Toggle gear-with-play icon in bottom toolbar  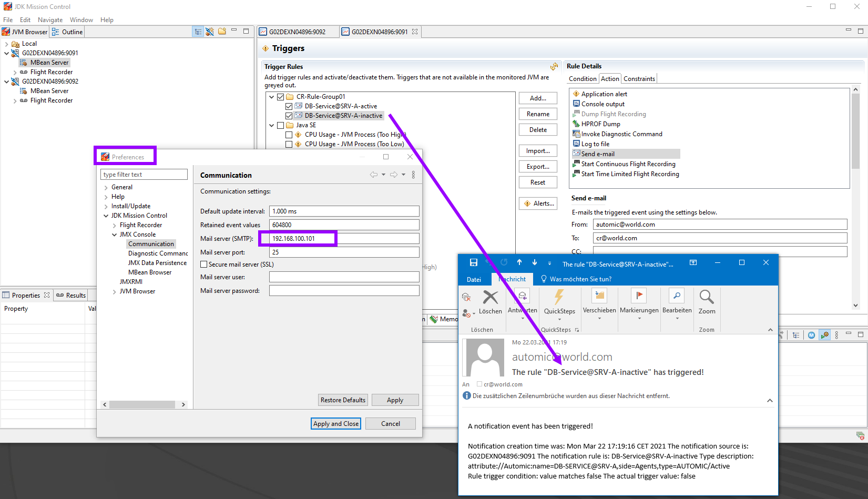click(x=824, y=335)
